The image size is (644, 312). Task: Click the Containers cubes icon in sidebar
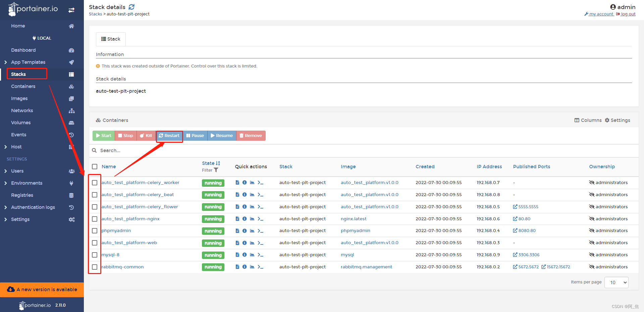coord(71,86)
